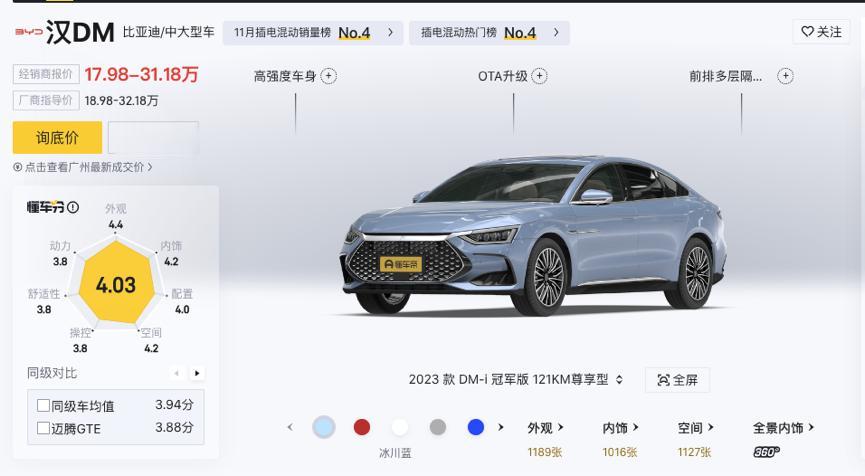Open the 外观 exterior photos tab
Screen dimensions: 865x476
(545, 427)
